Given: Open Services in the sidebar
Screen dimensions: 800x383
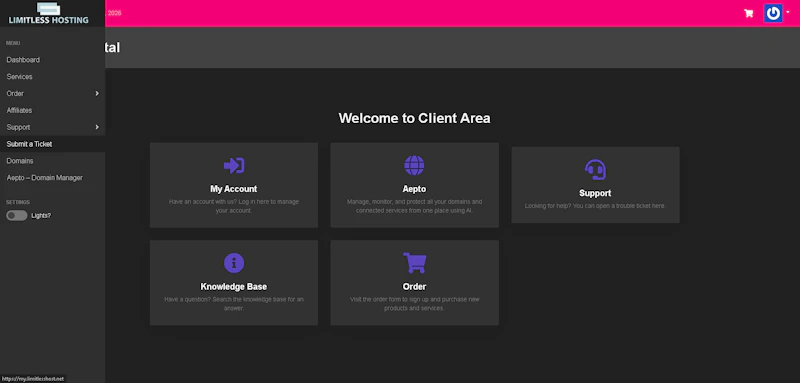Looking at the screenshot, I should tap(53, 76).
